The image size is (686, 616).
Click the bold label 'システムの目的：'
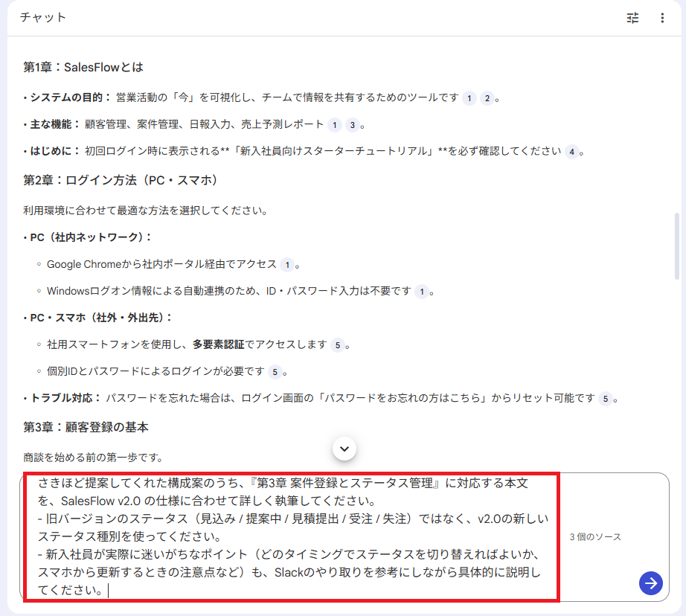coord(71,97)
